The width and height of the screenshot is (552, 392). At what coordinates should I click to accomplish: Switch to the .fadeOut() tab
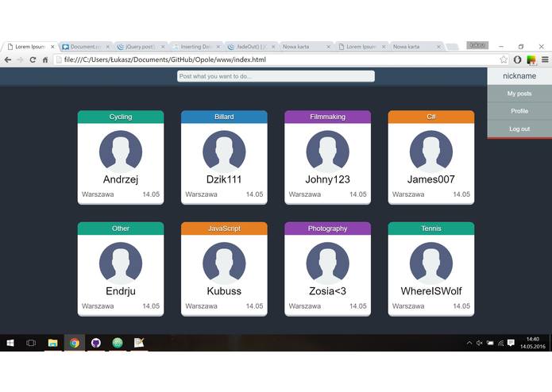pos(251,46)
